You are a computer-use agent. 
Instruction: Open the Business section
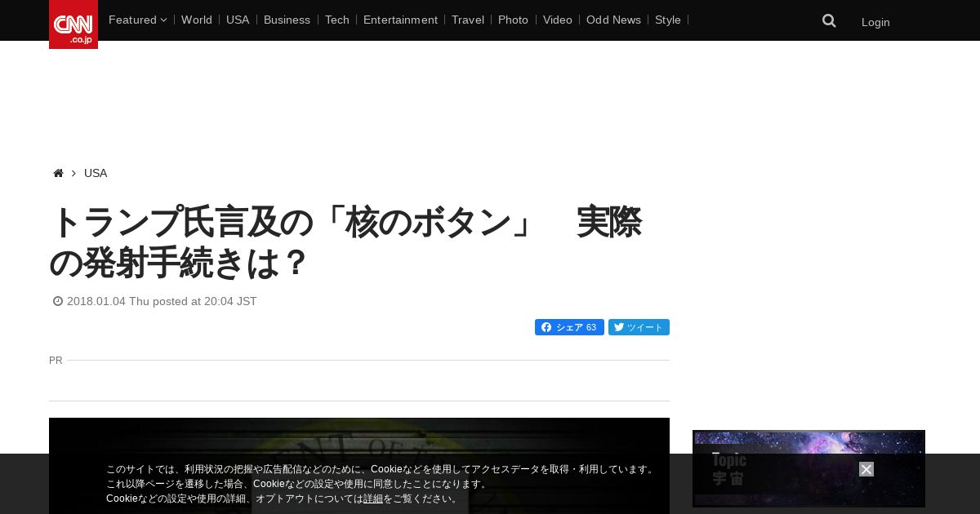coord(287,20)
